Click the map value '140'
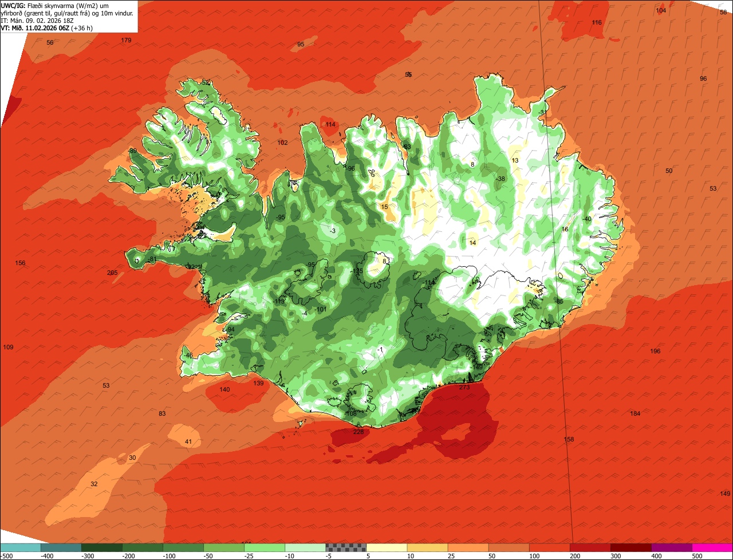 click(224, 389)
